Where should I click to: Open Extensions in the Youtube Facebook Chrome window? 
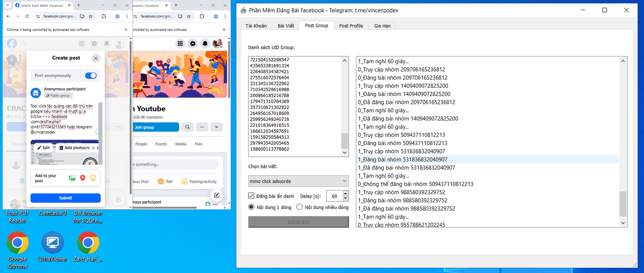[202, 17]
